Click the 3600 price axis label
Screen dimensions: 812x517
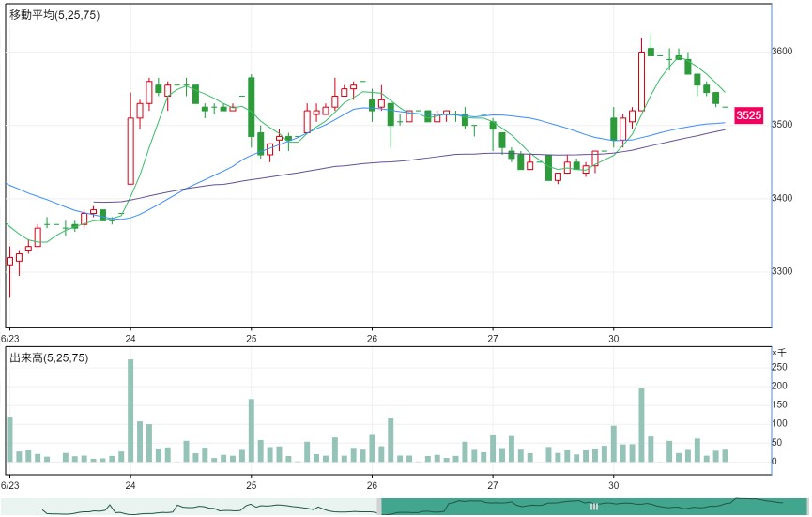(781, 52)
